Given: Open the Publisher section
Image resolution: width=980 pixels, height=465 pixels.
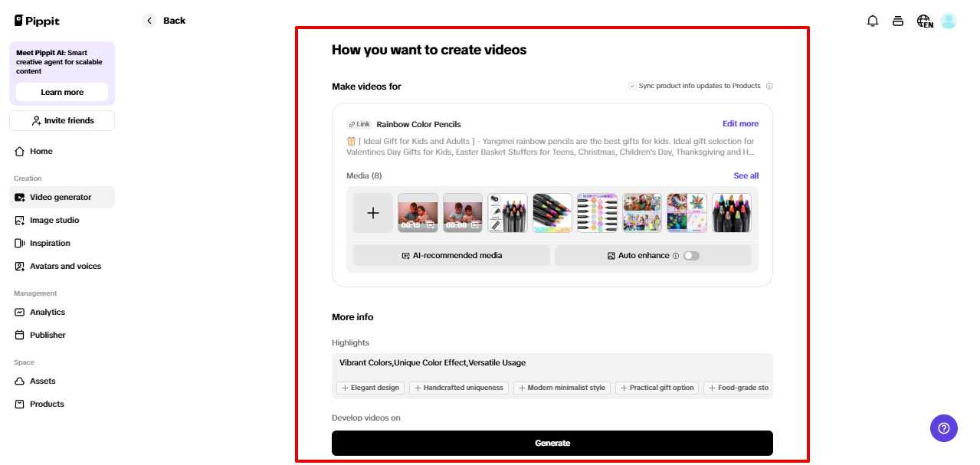Looking at the screenshot, I should (48, 335).
